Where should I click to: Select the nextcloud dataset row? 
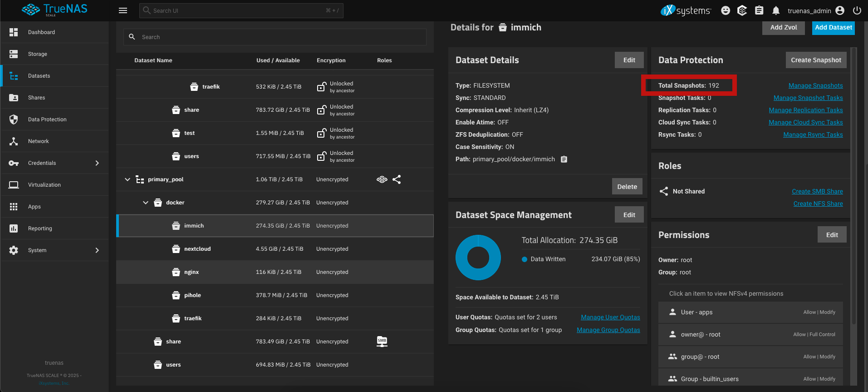(x=275, y=249)
